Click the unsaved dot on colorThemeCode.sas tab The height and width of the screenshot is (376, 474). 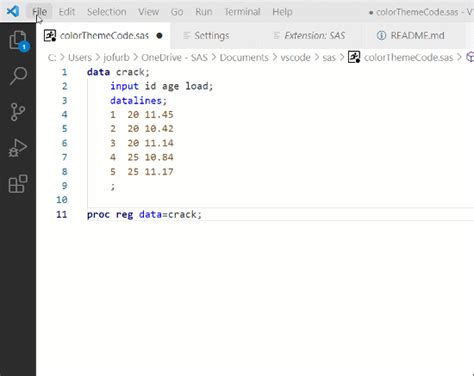coord(159,36)
